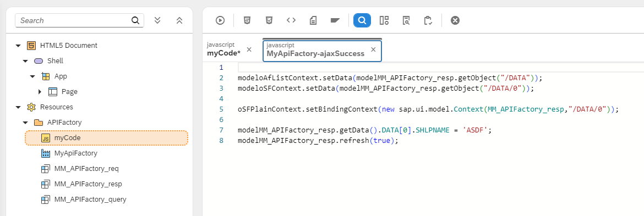Click empty code line 1 in editor

point(441,67)
